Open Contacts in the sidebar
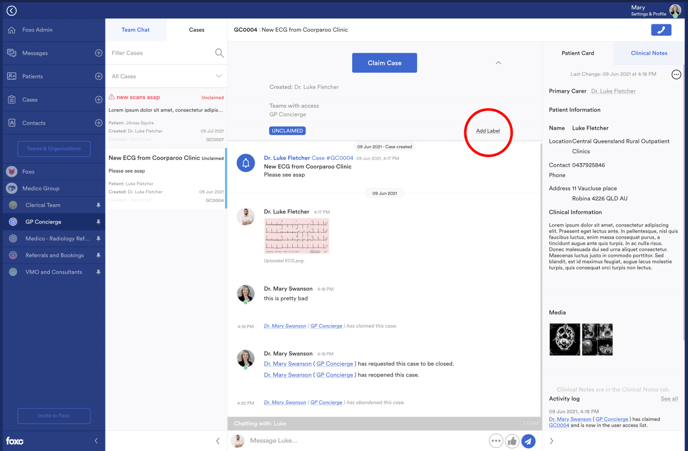The height and width of the screenshot is (451, 688). point(34,123)
